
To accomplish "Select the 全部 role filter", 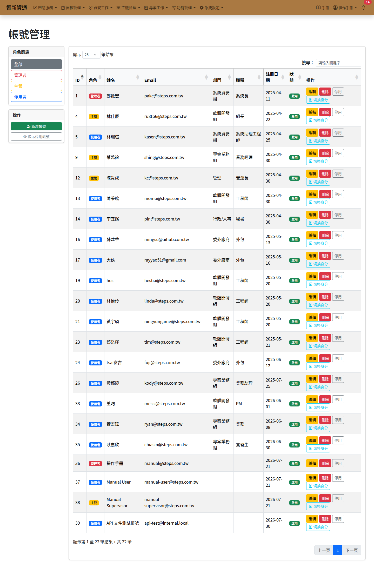I will [x=36, y=64].
